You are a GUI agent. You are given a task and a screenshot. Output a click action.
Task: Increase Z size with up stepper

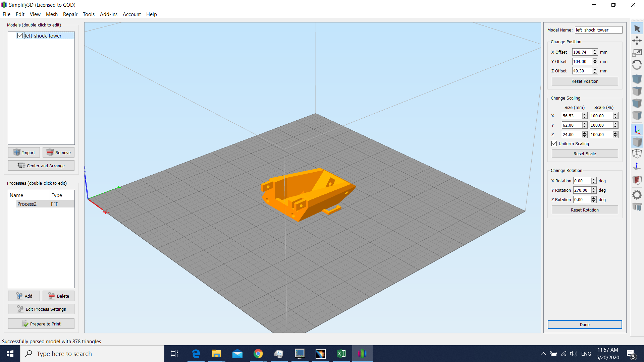coord(585,133)
